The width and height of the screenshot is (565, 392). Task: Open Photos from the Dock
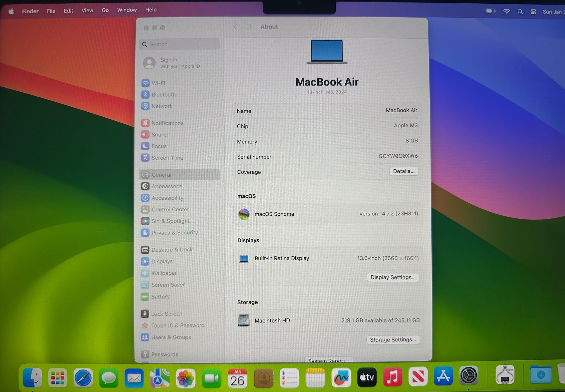coord(185,378)
